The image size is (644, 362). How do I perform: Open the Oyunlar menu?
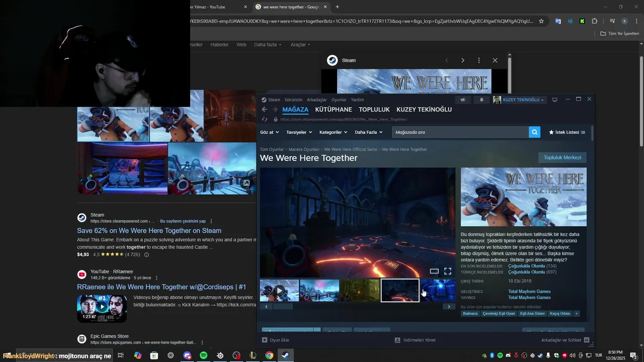click(x=339, y=100)
